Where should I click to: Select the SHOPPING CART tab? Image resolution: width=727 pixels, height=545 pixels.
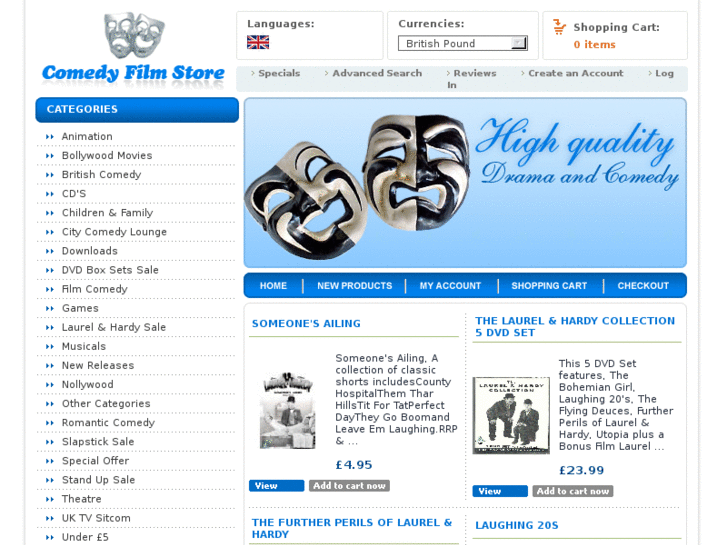click(x=549, y=286)
